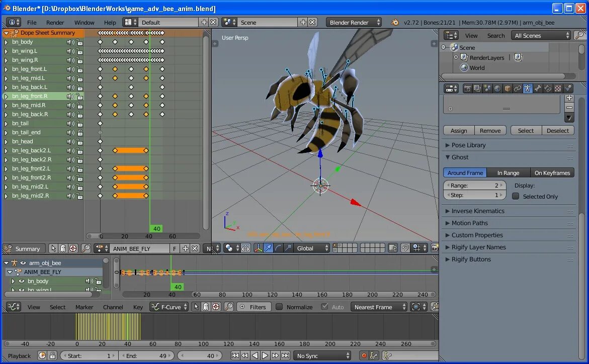
Task: Click graph editor ghost-shaped icon
Action: pyautogui.click(x=206, y=307)
